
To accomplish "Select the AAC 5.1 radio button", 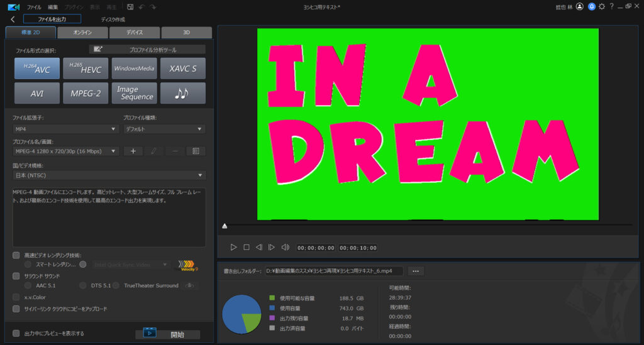I will pyautogui.click(x=28, y=285).
